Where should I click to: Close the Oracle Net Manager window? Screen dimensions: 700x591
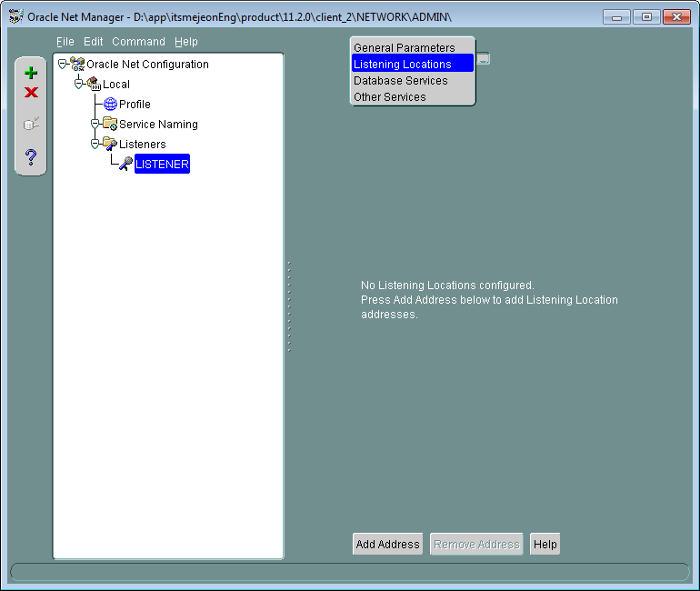click(676, 17)
